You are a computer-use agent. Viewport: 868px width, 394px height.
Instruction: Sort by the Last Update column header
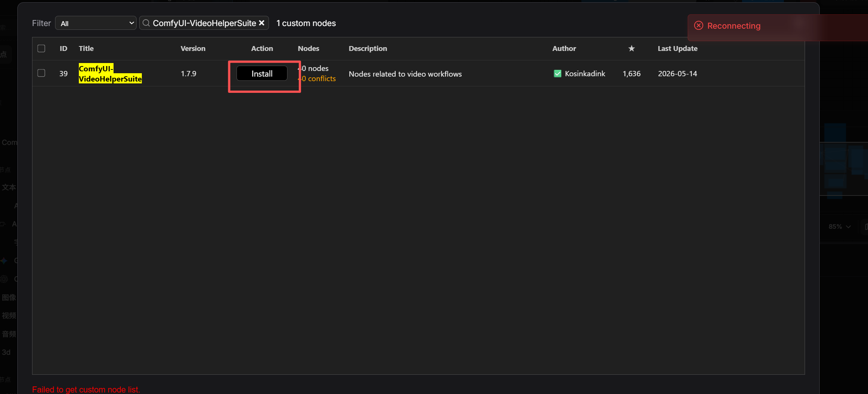point(678,48)
